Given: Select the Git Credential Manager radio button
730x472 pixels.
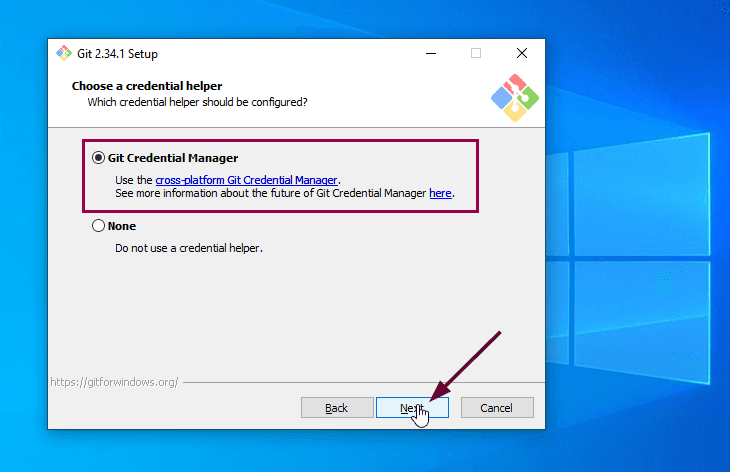Looking at the screenshot, I should point(98,158).
